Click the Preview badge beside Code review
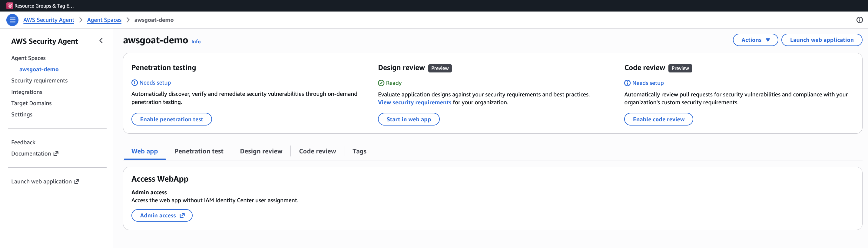The image size is (868, 248). coord(680,68)
